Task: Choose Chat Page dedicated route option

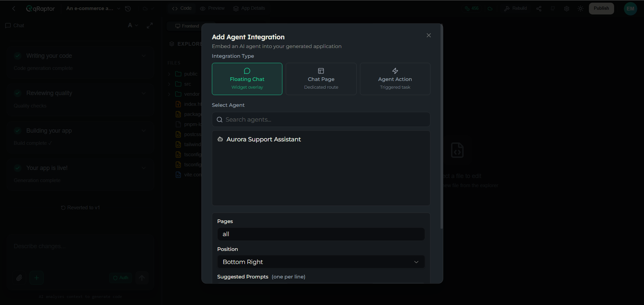Action: (x=321, y=79)
